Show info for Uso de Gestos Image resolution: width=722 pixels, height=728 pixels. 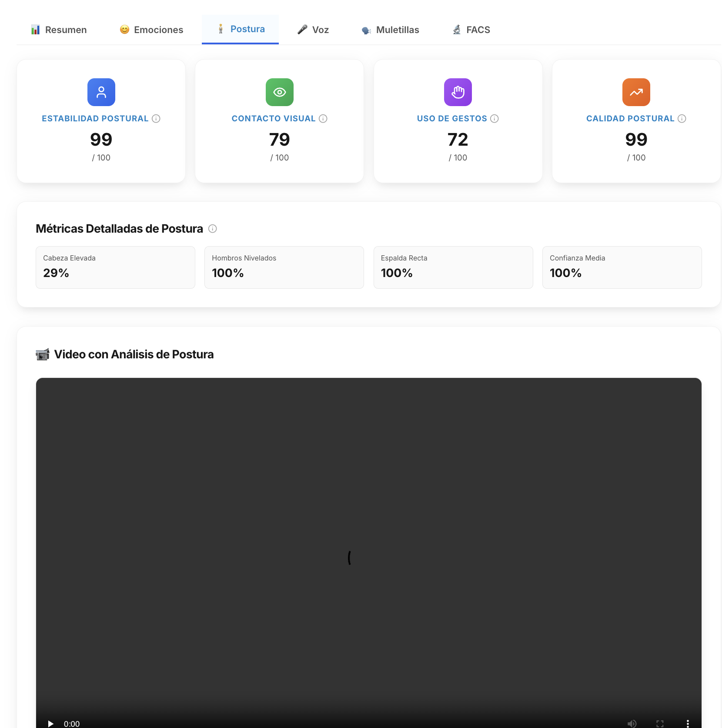(x=495, y=119)
